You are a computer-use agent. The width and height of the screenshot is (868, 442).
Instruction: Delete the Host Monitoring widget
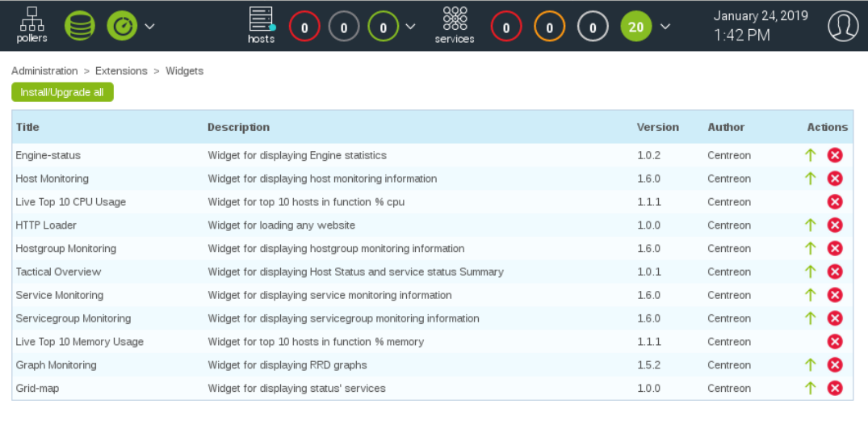(835, 179)
